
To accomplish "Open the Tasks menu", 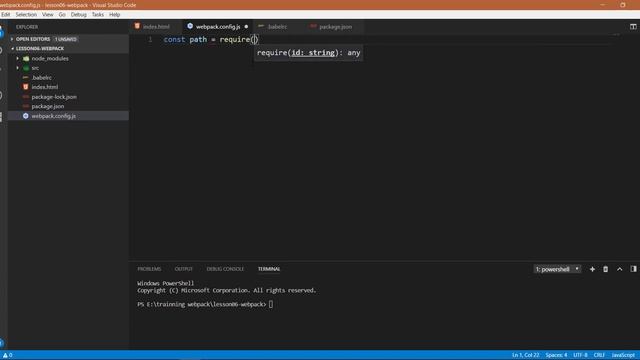I will 98,15.
